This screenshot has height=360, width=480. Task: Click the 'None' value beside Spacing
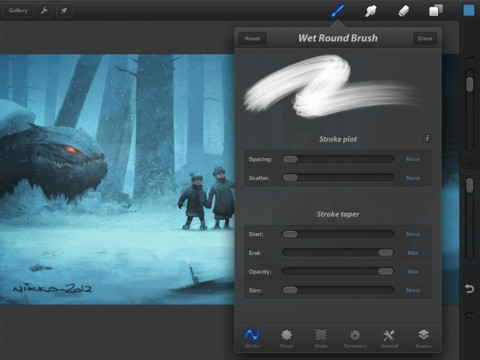[x=413, y=159]
